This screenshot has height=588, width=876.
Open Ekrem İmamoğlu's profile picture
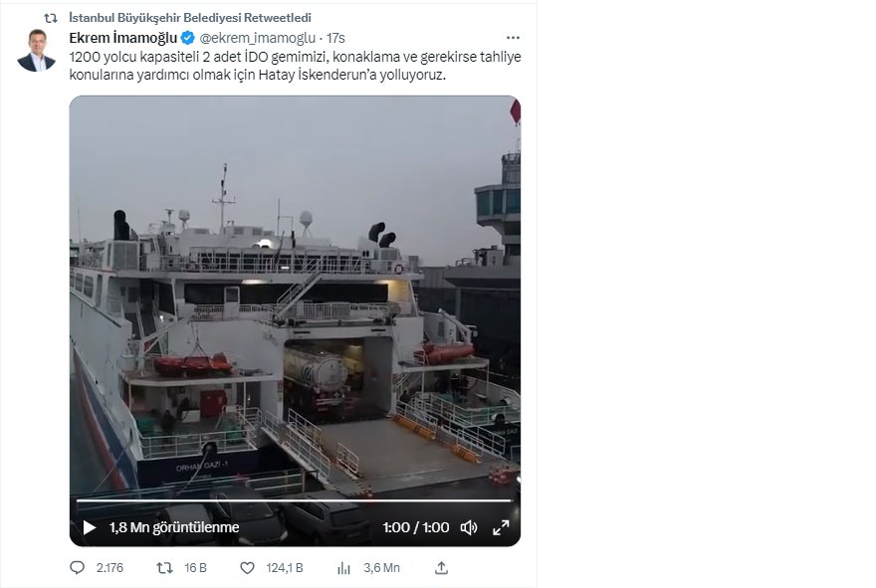click(36, 51)
